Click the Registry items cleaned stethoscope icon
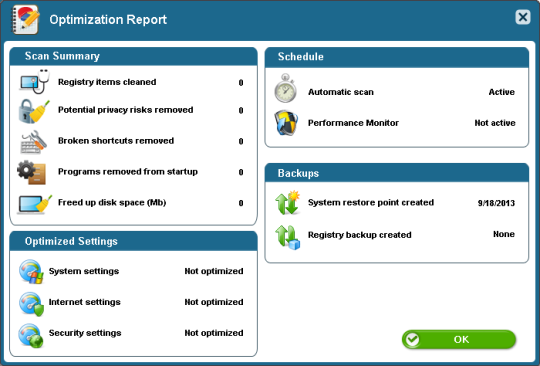The image size is (540, 366). (34, 82)
